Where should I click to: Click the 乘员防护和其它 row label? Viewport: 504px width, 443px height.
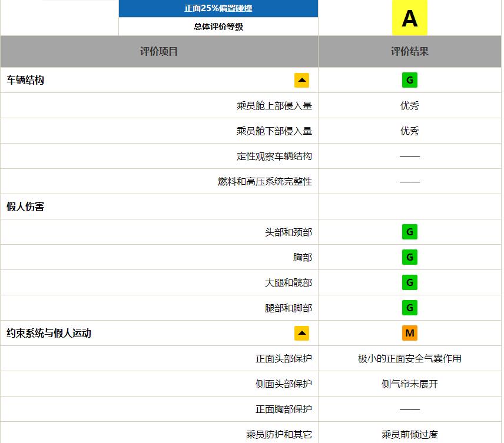(279, 435)
